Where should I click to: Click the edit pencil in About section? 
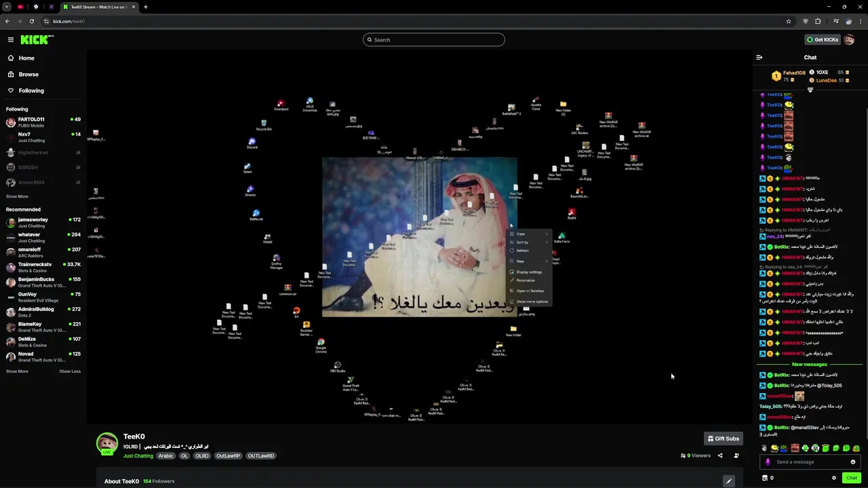[x=729, y=481]
